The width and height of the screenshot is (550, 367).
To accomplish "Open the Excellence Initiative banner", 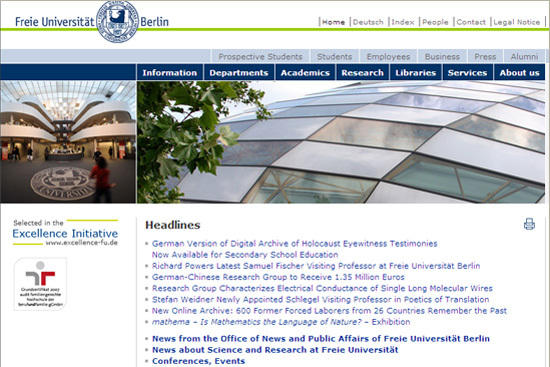I will (x=65, y=233).
